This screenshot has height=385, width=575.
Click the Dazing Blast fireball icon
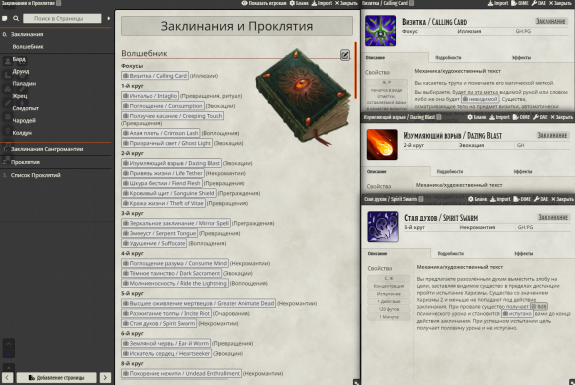pyautogui.click(x=382, y=144)
